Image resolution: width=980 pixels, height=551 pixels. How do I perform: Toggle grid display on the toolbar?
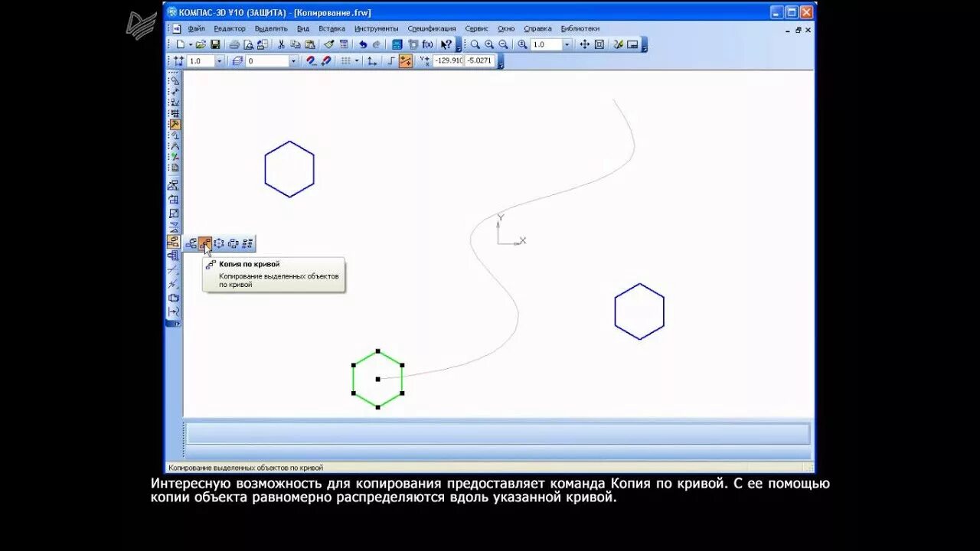tap(345, 60)
